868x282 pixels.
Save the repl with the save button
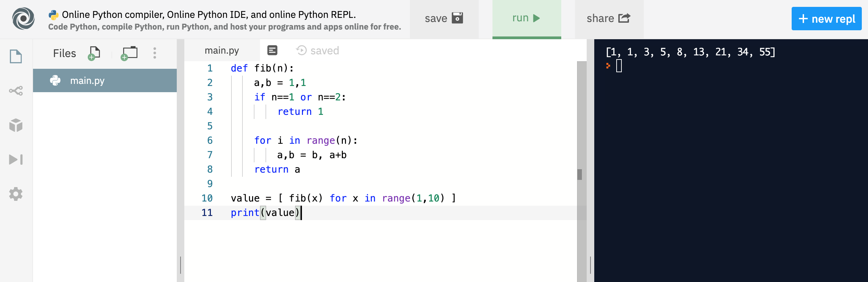click(444, 18)
